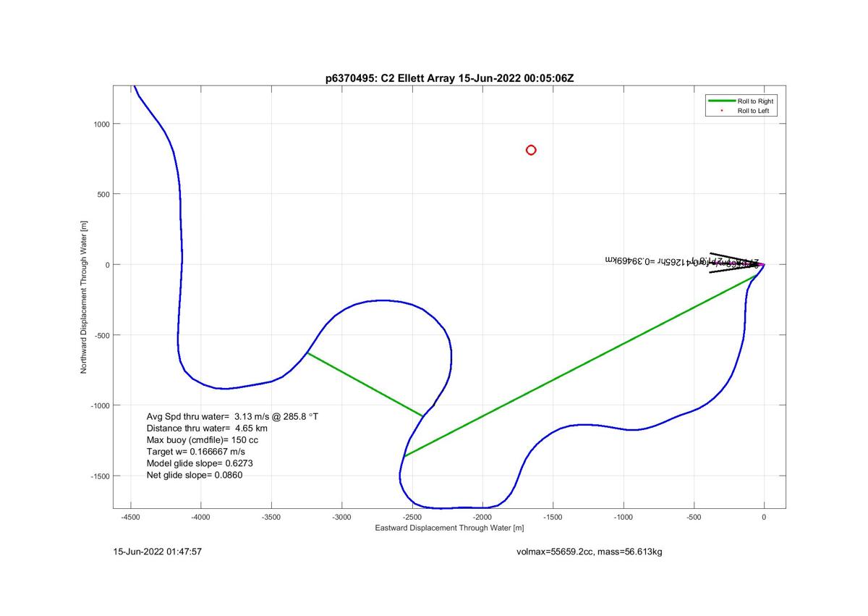Click the red circle target marker
This screenshot has height=616, width=868.
click(531, 150)
